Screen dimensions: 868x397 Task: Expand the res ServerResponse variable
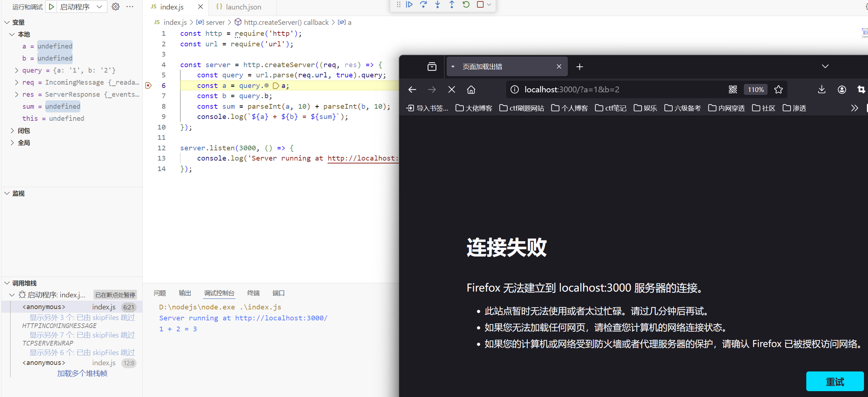[16, 94]
